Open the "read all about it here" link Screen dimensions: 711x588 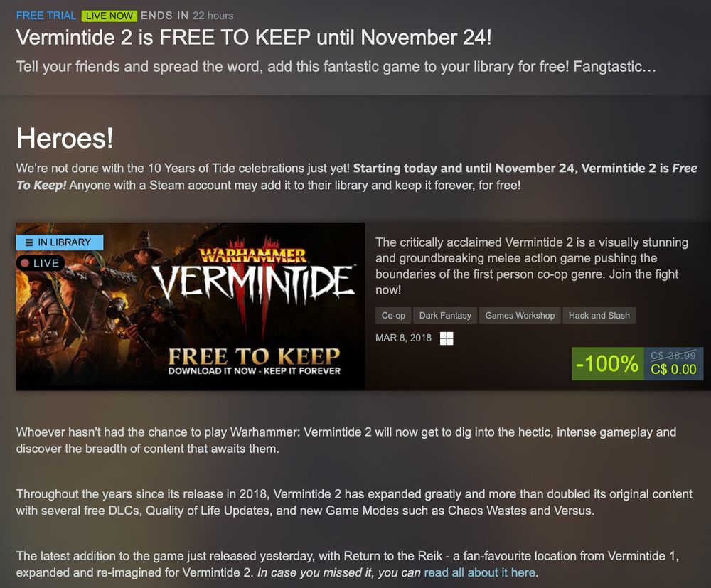tap(480, 572)
